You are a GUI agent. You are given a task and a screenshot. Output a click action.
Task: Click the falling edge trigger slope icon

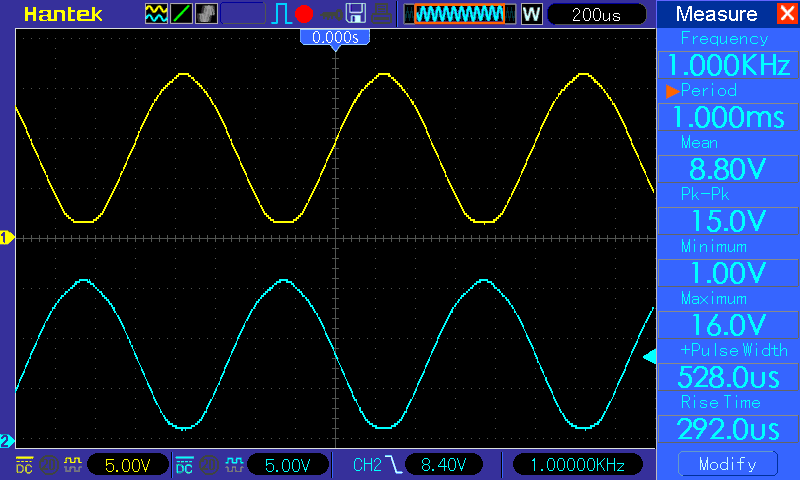tap(393, 465)
